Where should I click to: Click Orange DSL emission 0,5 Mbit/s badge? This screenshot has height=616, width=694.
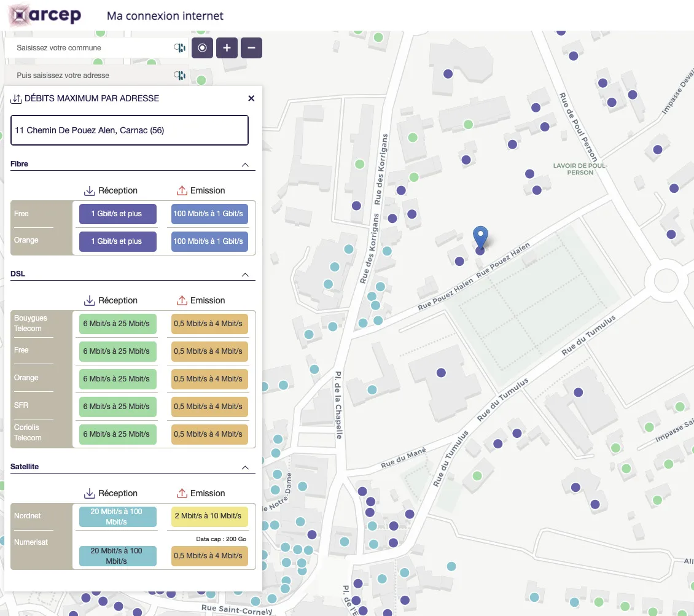point(209,379)
